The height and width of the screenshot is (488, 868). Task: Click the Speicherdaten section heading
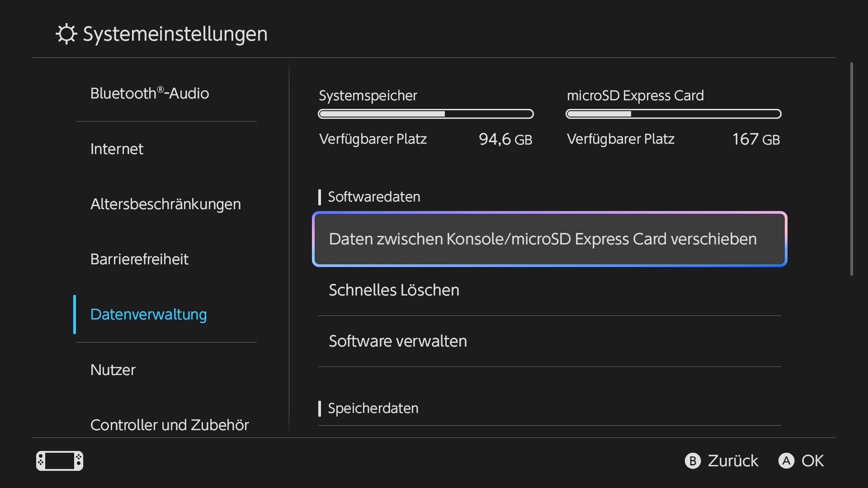pos(373,408)
